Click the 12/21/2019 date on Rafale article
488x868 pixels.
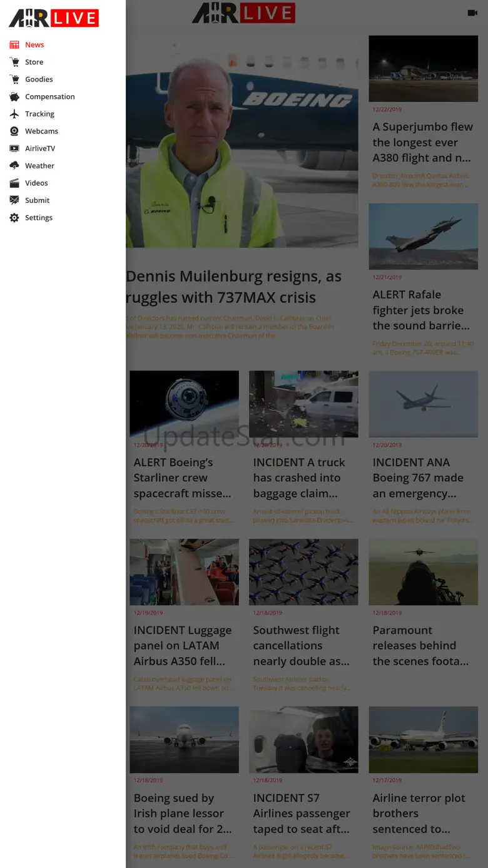(x=387, y=277)
